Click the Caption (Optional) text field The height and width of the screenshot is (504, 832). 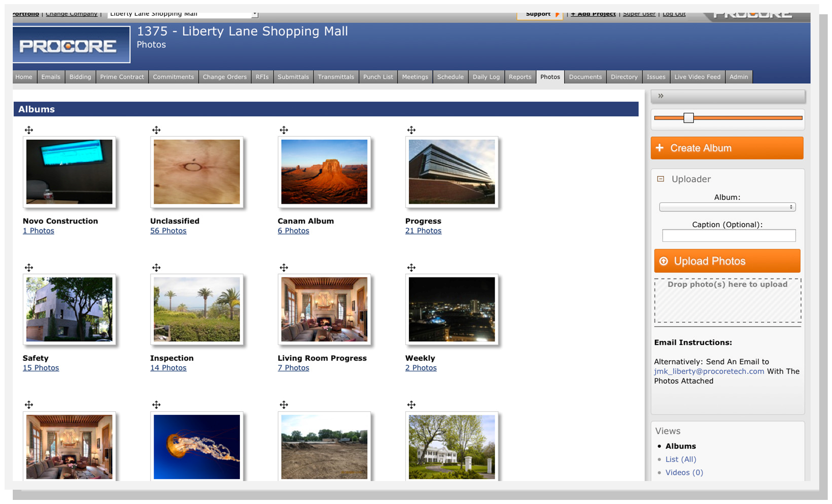pos(729,235)
